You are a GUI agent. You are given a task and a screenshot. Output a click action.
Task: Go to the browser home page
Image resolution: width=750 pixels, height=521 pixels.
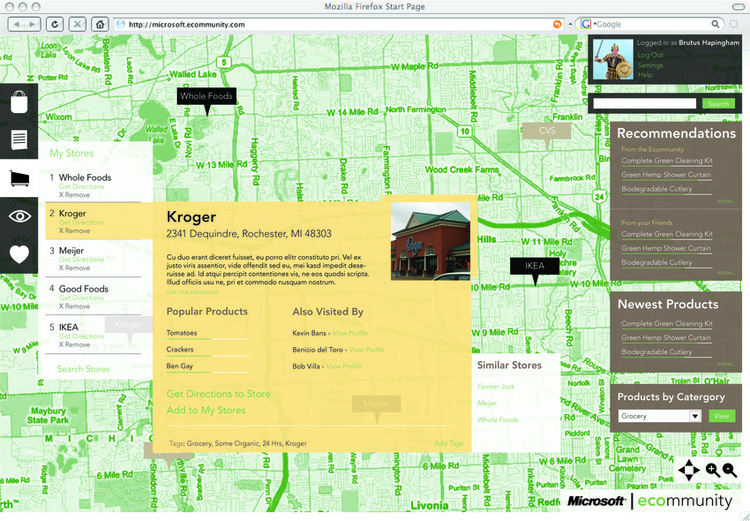coord(100,24)
